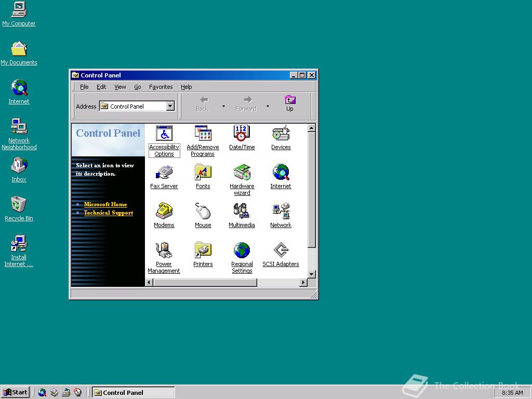The image size is (532, 399).
Task: Select the Fonts folder icon
Action: pos(203,173)
